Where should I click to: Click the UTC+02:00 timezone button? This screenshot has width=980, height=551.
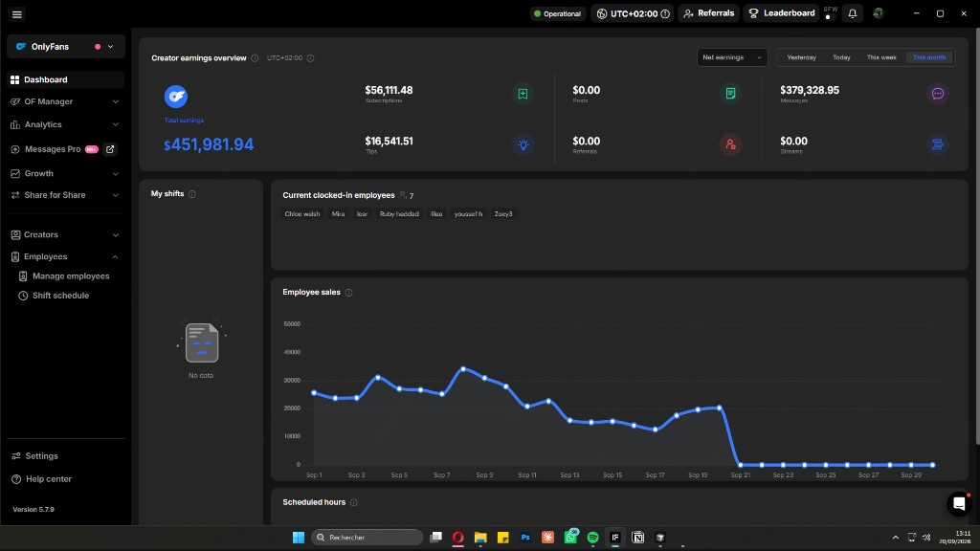(x=632, y=13)
